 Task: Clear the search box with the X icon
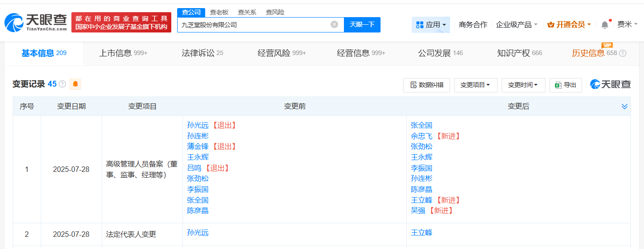click(334, 24)
